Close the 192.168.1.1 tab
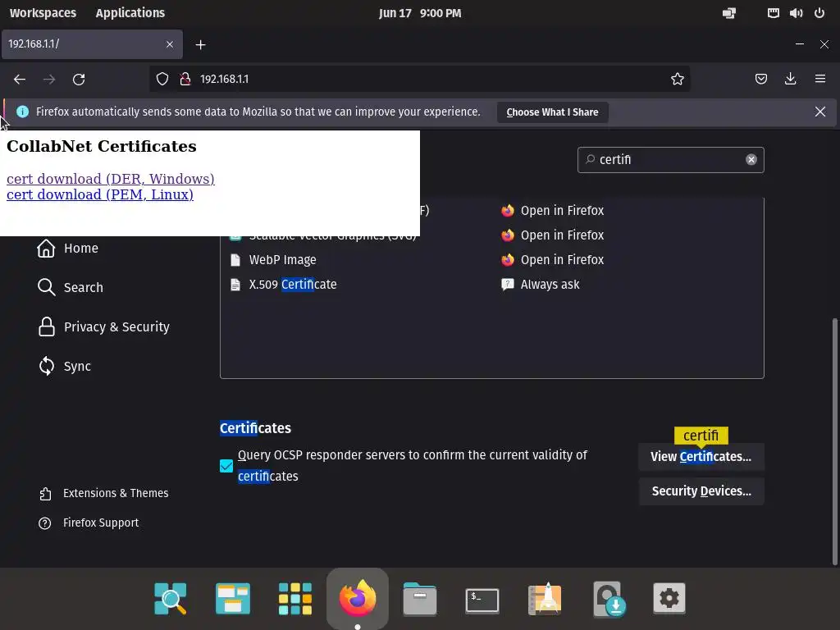Screen dimensions: 840x630 click(x=170, y=44)
